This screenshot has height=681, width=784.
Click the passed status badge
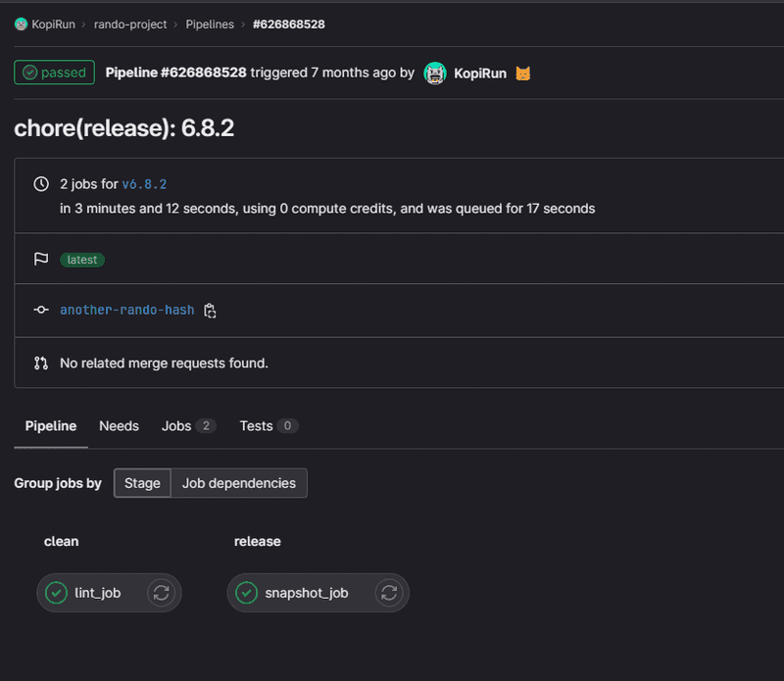(54, 73)
